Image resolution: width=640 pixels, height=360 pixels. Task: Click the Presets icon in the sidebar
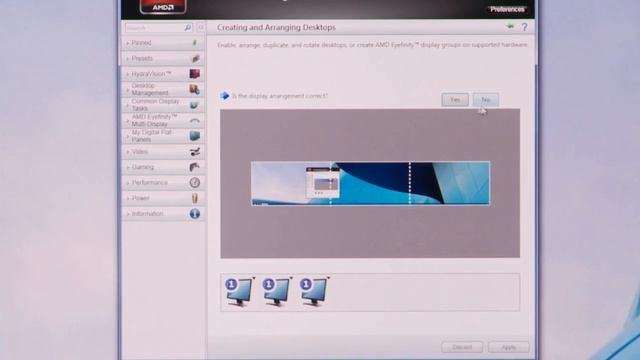tap(195, 59)
